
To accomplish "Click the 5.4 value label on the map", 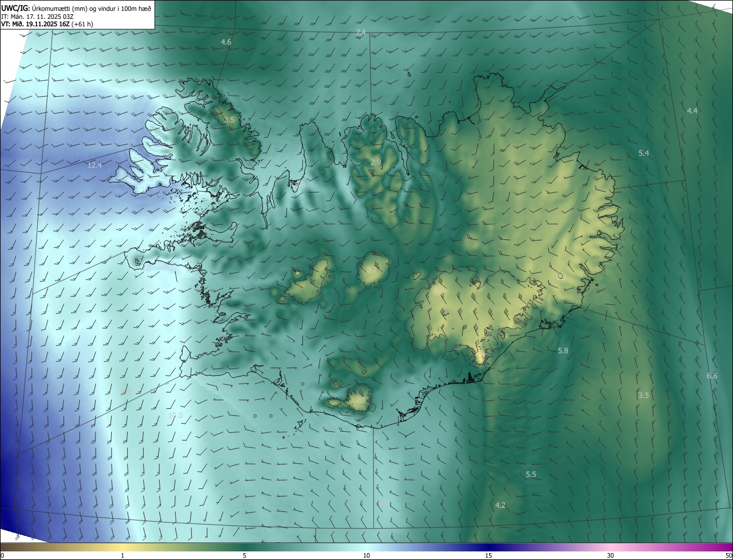I will pos(644,153).
